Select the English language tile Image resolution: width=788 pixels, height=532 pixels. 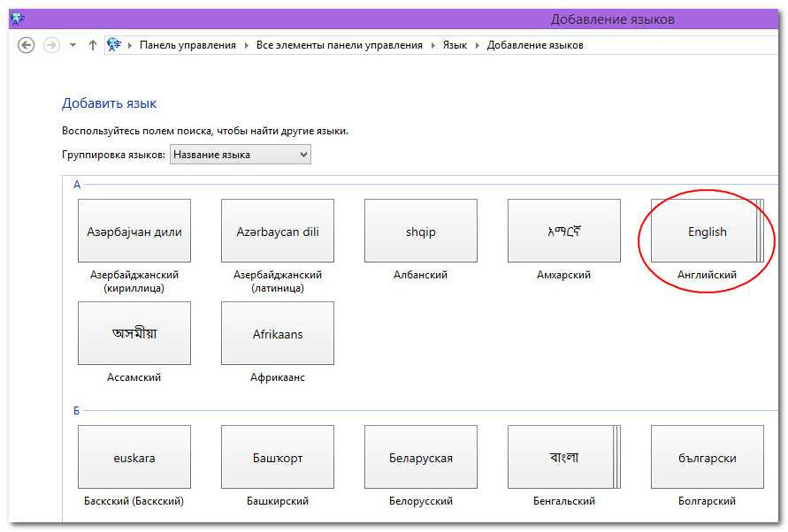[706, 232]
